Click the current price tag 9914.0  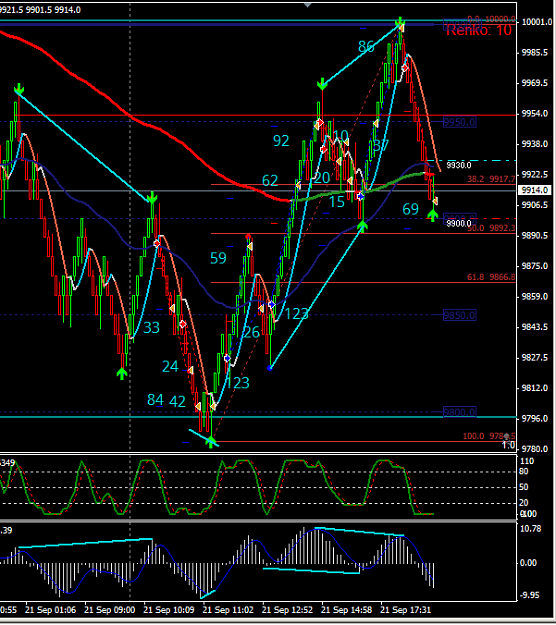(x=535, y=190)
